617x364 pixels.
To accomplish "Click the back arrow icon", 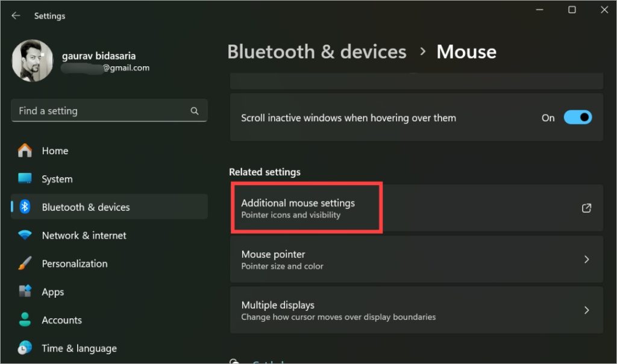I will coord(16,16).
